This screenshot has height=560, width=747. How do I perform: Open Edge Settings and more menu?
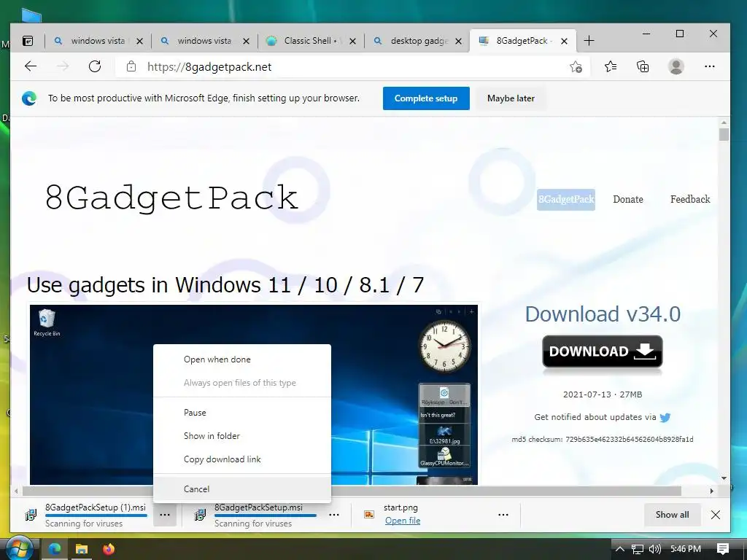point(709,66)
